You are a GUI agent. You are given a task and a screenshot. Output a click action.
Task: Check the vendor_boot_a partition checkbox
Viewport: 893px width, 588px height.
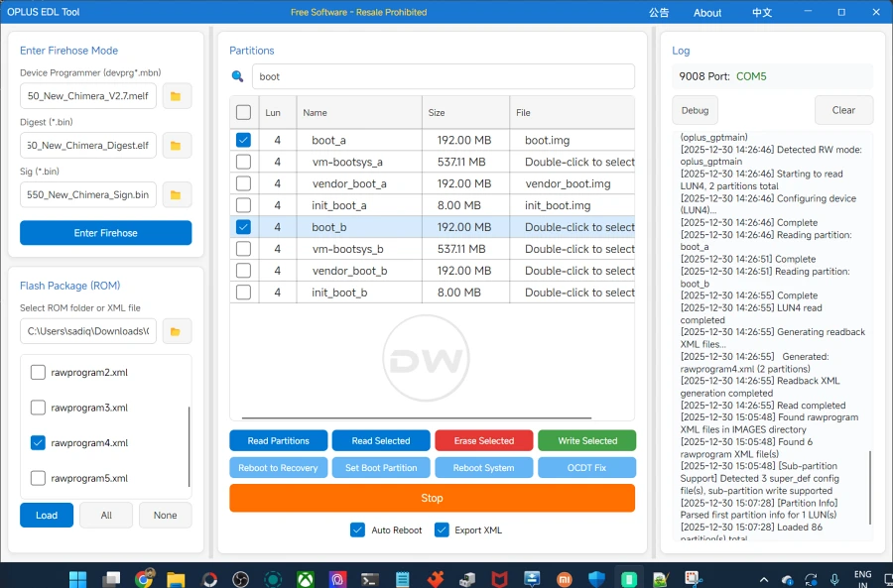coord(243,183)
